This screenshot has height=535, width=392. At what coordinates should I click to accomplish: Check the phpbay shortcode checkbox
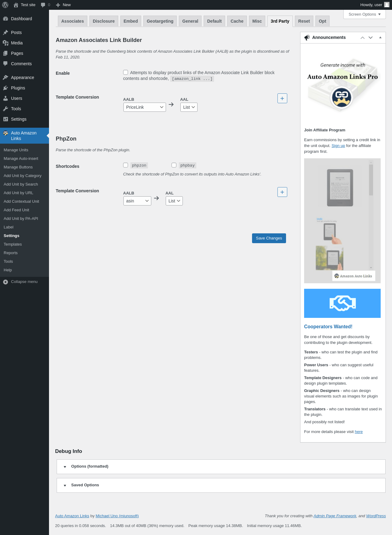tap(174, 165)
